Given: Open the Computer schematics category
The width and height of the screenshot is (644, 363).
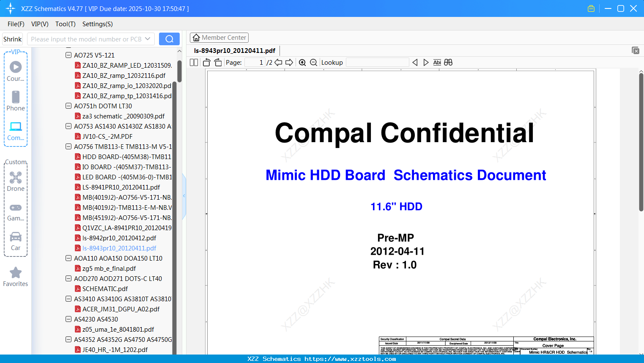Looking at the screenshot, I should pyautogui.click(x=16, y=131).
